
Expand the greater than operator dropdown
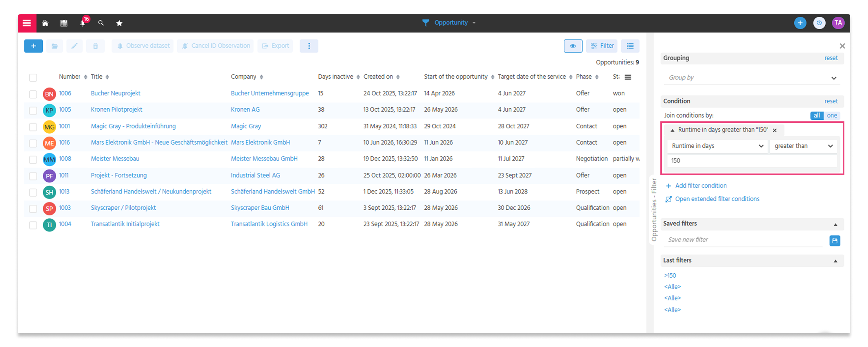click(803, 146)
